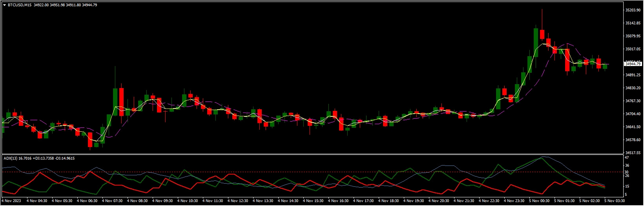Image resolution: width=644 pixels, height=206 pixels.
Task: Click the 30 level on ADX scale
Action: point(627,172)
